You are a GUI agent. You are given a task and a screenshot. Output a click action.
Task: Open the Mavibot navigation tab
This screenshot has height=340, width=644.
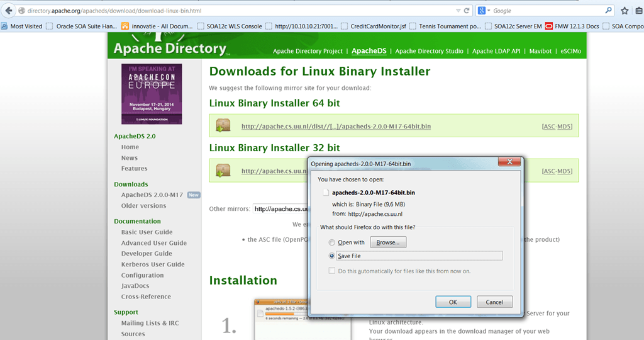540,52
